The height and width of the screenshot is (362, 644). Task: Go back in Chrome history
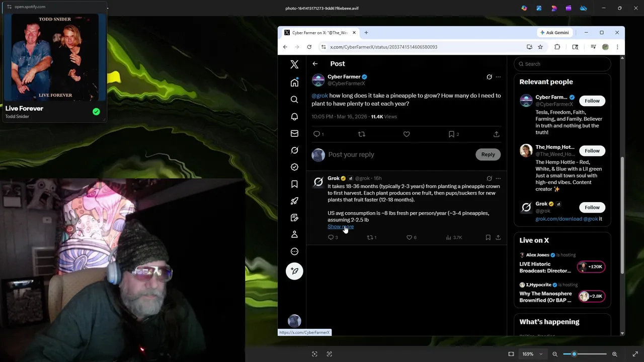coord(285,47)
